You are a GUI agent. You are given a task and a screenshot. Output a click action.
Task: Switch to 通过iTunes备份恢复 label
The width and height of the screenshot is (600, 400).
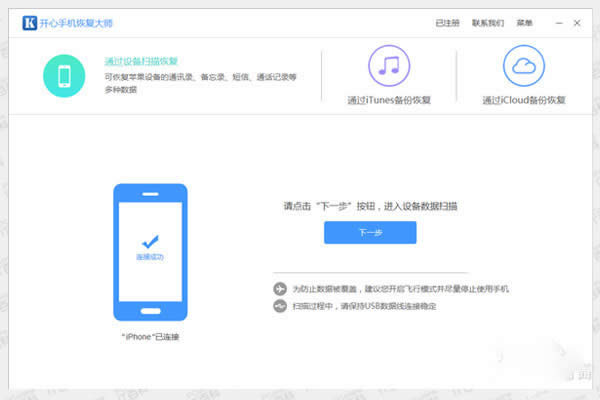coord(389,100)
